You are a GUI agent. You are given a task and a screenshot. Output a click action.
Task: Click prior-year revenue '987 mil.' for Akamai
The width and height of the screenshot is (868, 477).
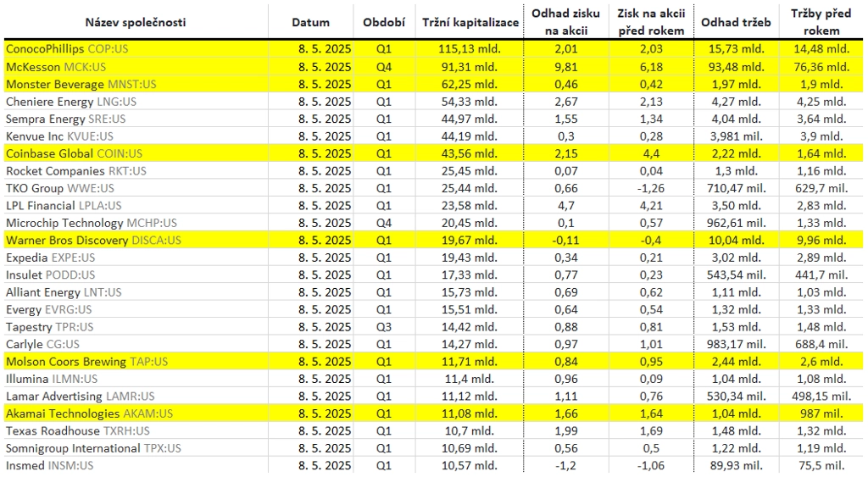821,414
